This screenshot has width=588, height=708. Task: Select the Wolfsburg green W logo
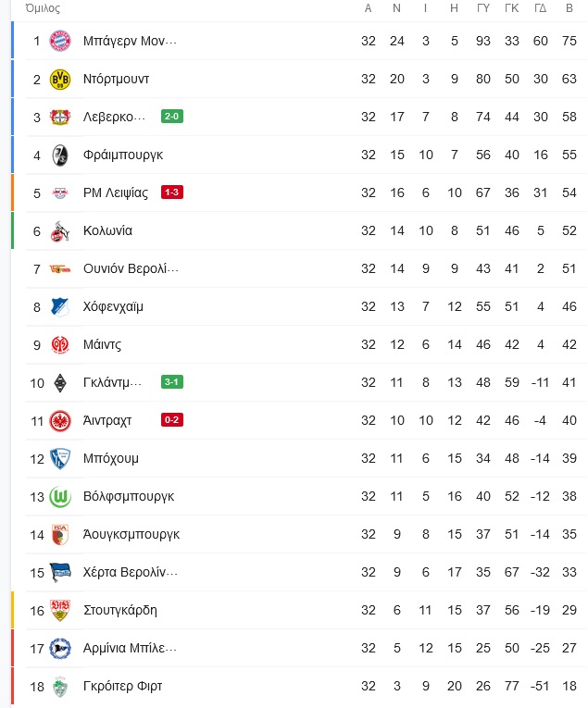59,496
